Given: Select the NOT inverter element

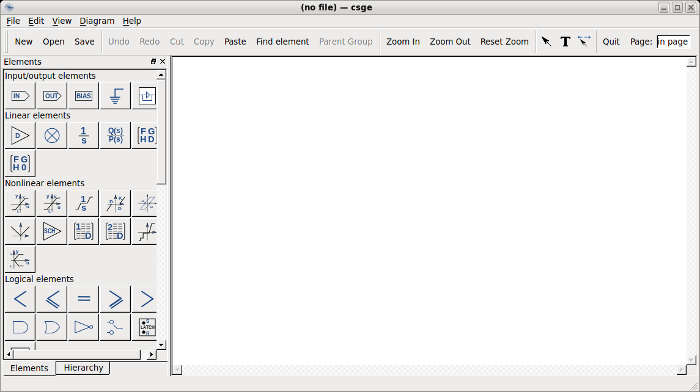Looking at the screenshot, I should tap(83, 327).
